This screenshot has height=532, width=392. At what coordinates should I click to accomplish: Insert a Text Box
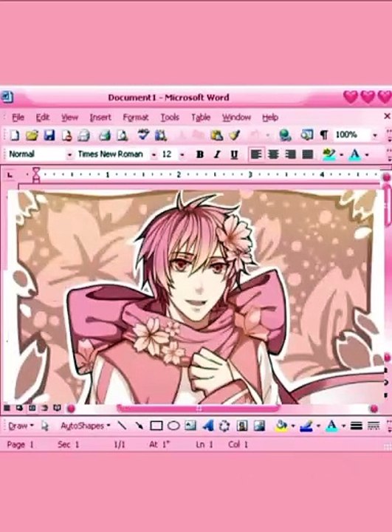tap(190, 425)
